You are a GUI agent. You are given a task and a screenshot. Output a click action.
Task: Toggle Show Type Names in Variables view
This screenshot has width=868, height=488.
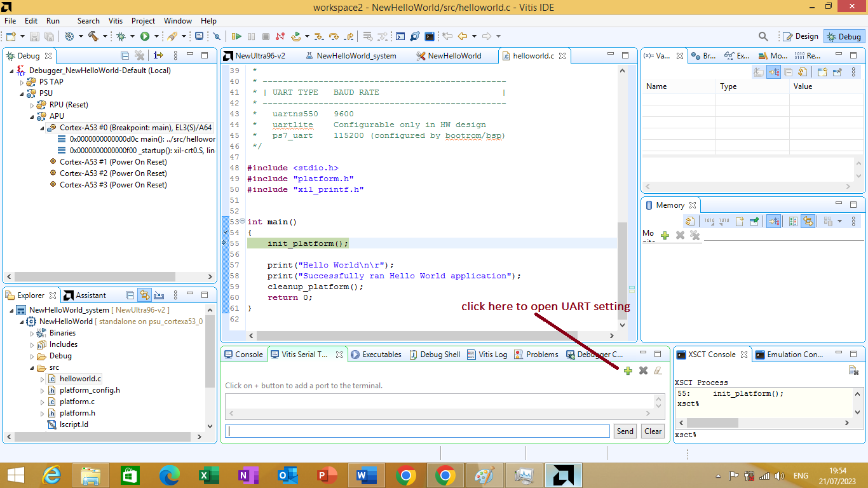pos(758,72)
